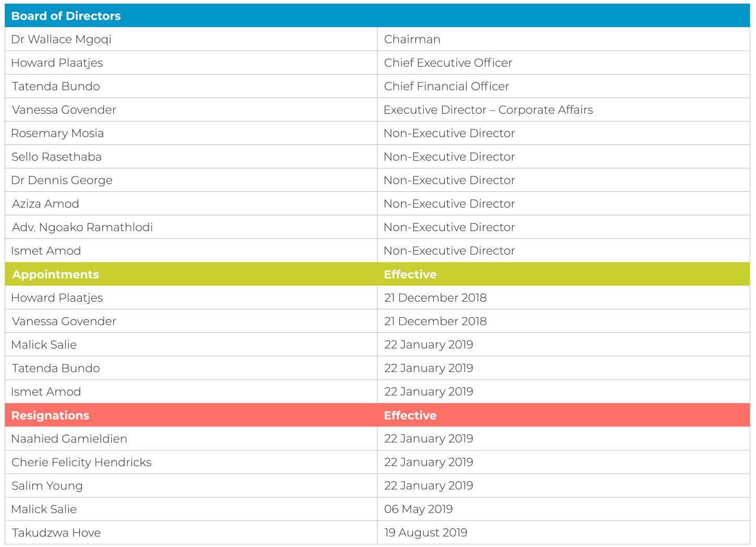The image size is (756, 547).
Task: Select "Ismet Amod" in the Board of Directors section
Action: [x=46, y=251]
